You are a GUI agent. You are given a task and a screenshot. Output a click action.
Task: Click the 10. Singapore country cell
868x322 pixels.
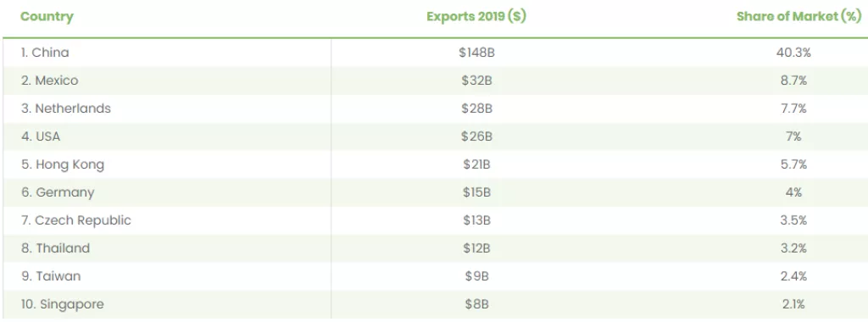point(62,304)
